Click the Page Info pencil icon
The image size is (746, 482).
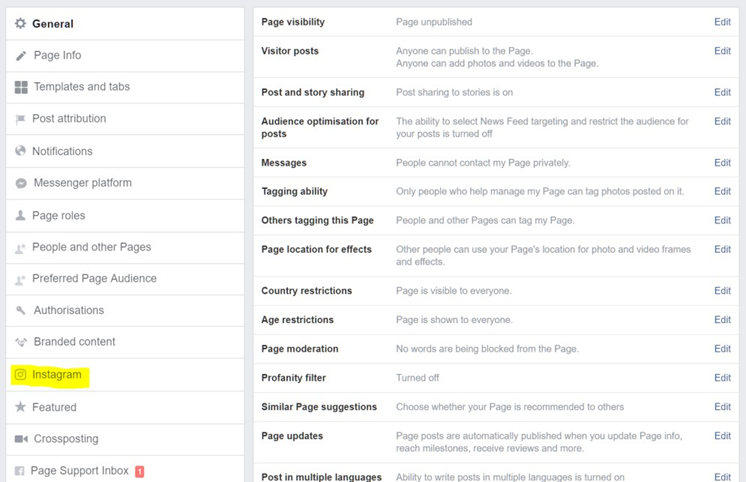21,56
